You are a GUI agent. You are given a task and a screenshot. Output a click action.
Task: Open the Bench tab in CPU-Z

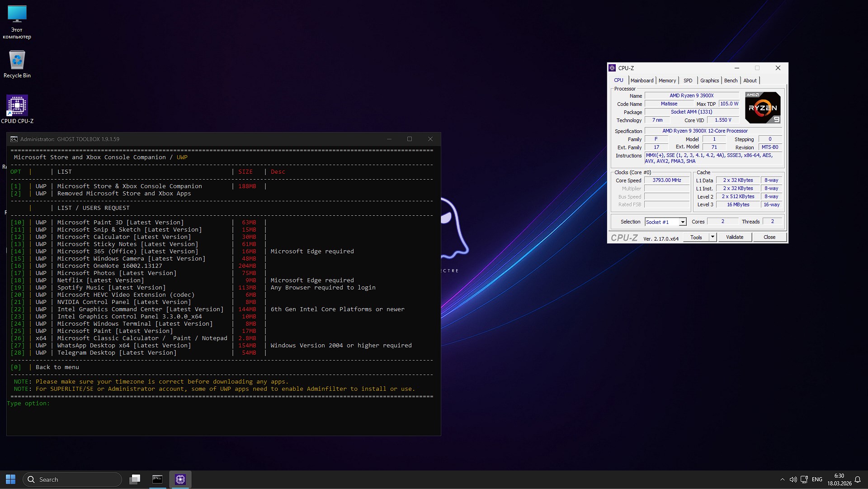click(731, 80)
